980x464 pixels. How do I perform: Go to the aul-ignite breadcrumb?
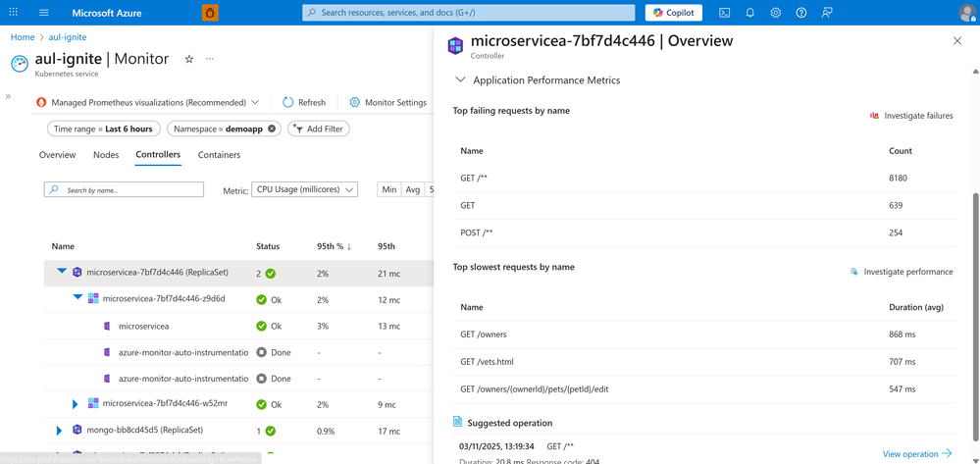pyautogui.click(x=68, y=37)
